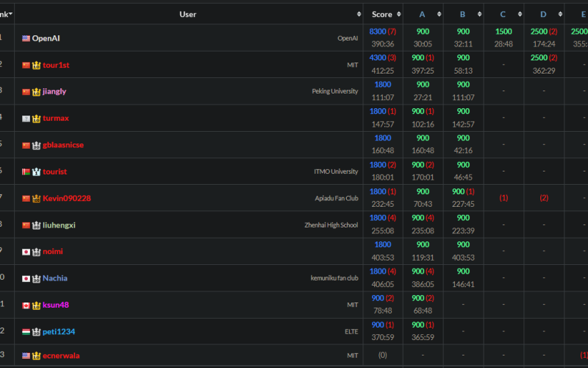588x368 pixels.
Task: Click the crown icon next to jiangly
Action: click(36, 91)
